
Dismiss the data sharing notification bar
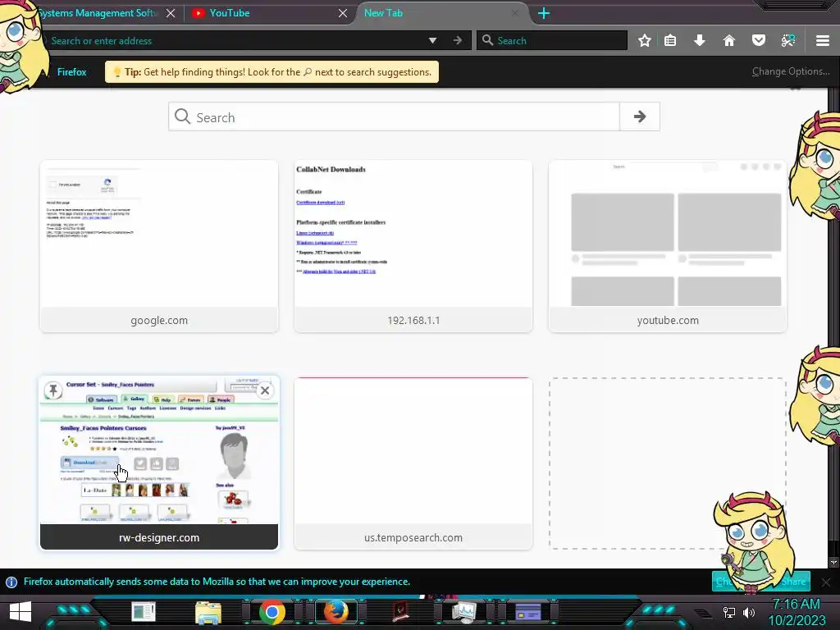826,582
